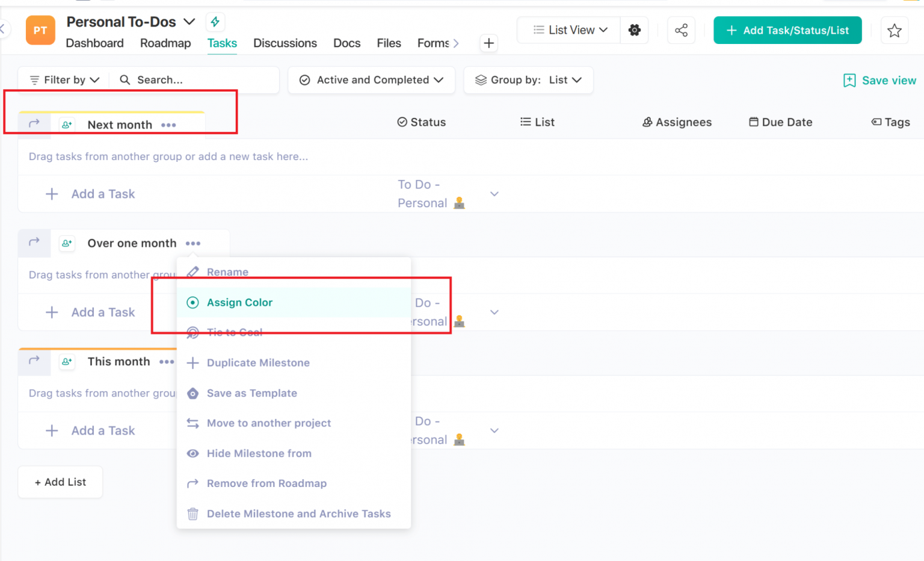924x561 pixels.
Task: Switch to the Dashboard tab
Action: [x=94, y=43]
